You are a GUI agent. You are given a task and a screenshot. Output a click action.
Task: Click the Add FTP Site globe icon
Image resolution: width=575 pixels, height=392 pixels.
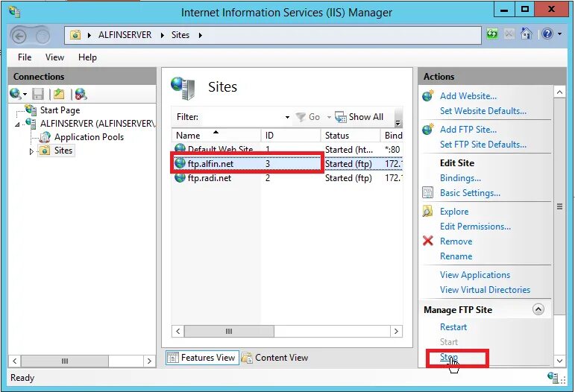[427, 130]
